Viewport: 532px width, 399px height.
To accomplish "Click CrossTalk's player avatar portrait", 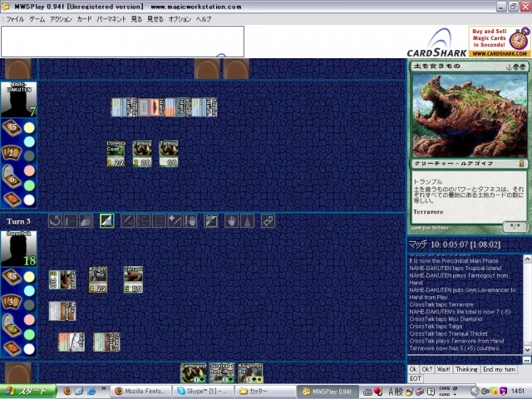I will pyautogui.click(x=18, y=249).
